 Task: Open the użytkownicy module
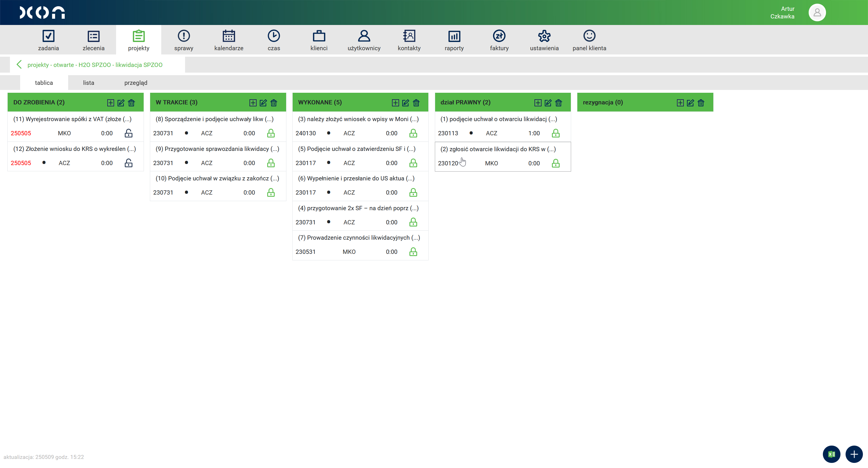pos(364,40)
